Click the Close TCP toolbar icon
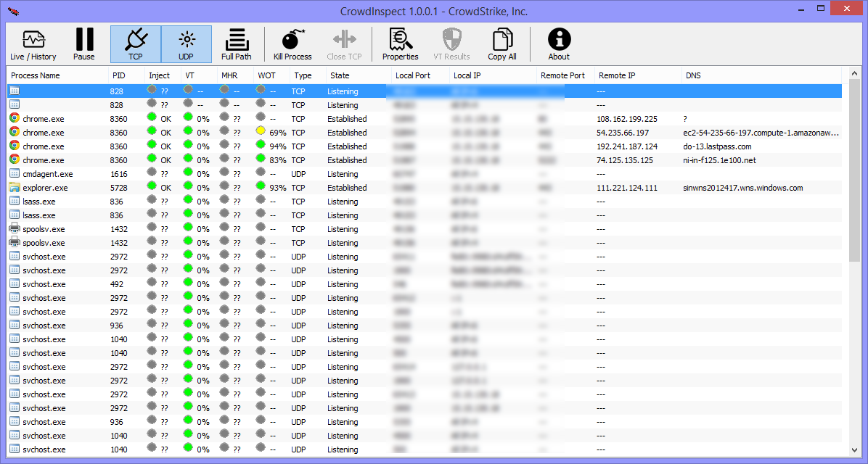This screenshot has height=464, width=868. (344, 44)
